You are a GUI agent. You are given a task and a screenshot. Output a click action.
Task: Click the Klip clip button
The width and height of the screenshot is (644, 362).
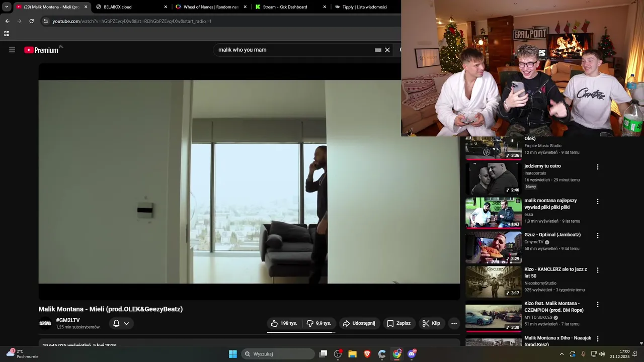click(x=431, y=323)
